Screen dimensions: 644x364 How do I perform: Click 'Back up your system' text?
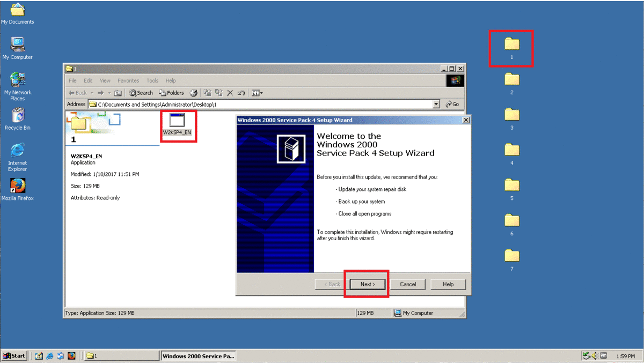(362, 202)
